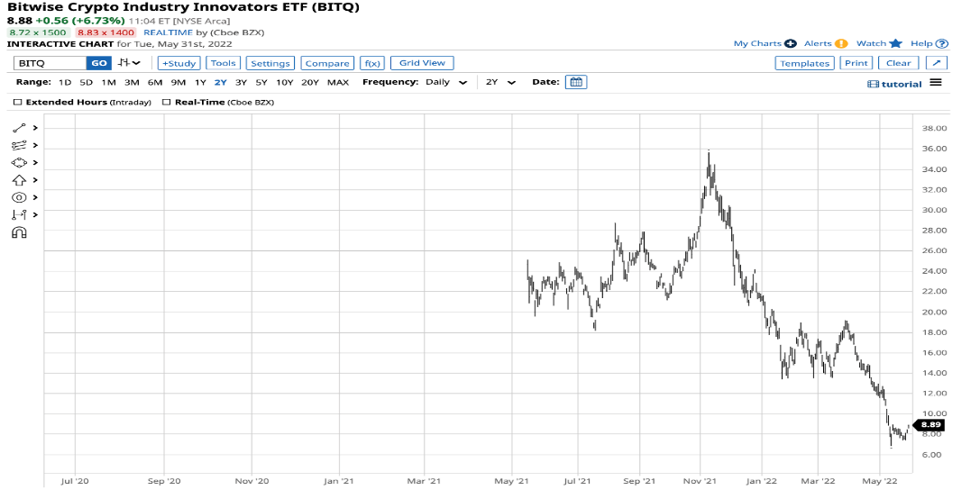Click the bar type chart style icon

[124, 63]
